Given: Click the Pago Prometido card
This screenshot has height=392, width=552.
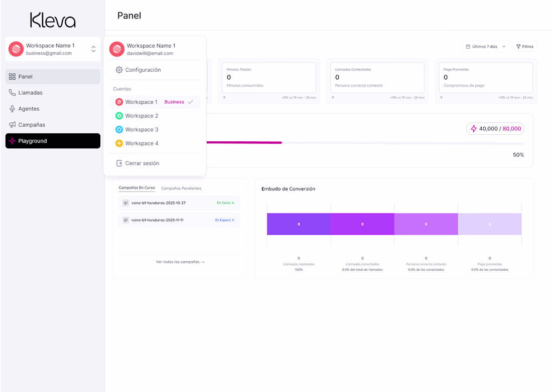Looking at the screenshot, I should click(x=486, y=78).
